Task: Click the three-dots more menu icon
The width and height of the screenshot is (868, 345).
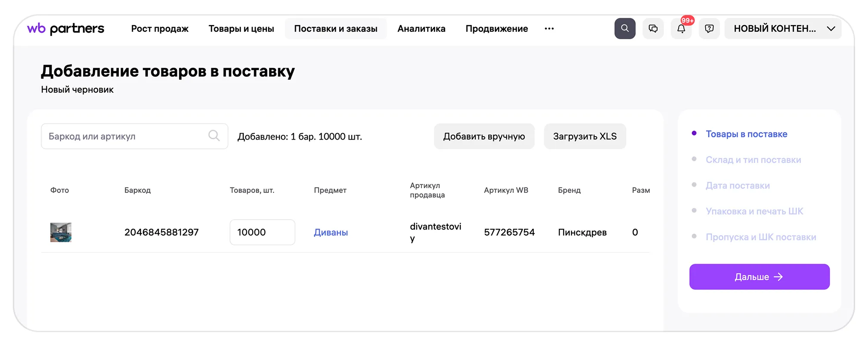Action: coord(549,29)
